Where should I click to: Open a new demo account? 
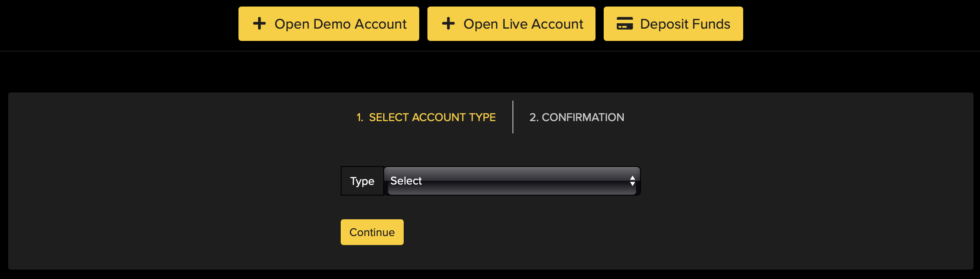(328, 24)
